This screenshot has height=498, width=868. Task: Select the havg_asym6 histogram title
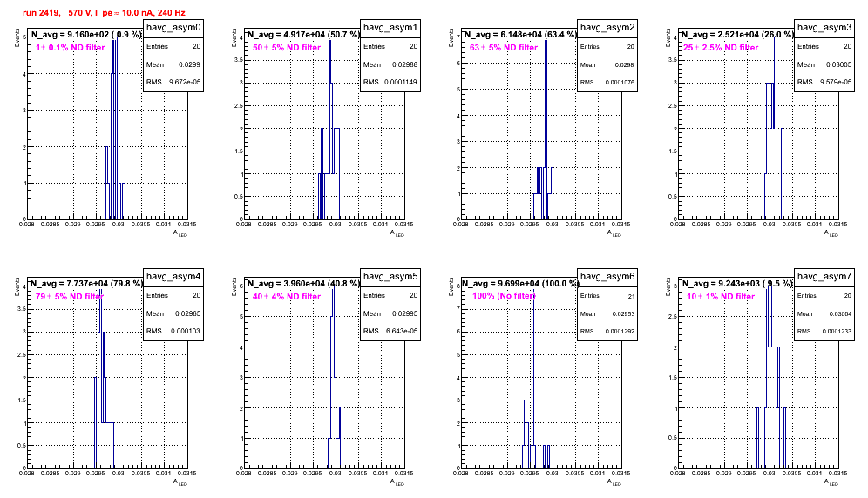pos(607,277)
